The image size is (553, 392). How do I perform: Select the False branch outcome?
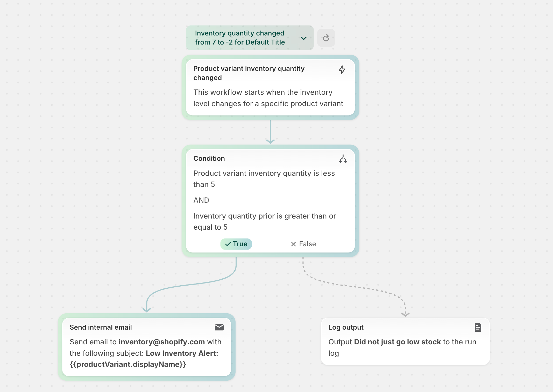(x=304, y=244)
